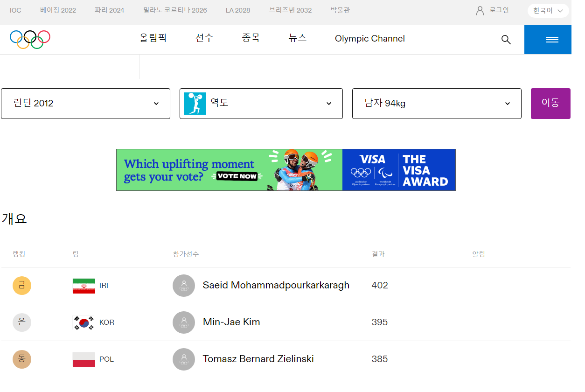The width and height of the screenshot is (585, 392).
Task: Click the Olympic rings logo
Action: click(30, 40)
